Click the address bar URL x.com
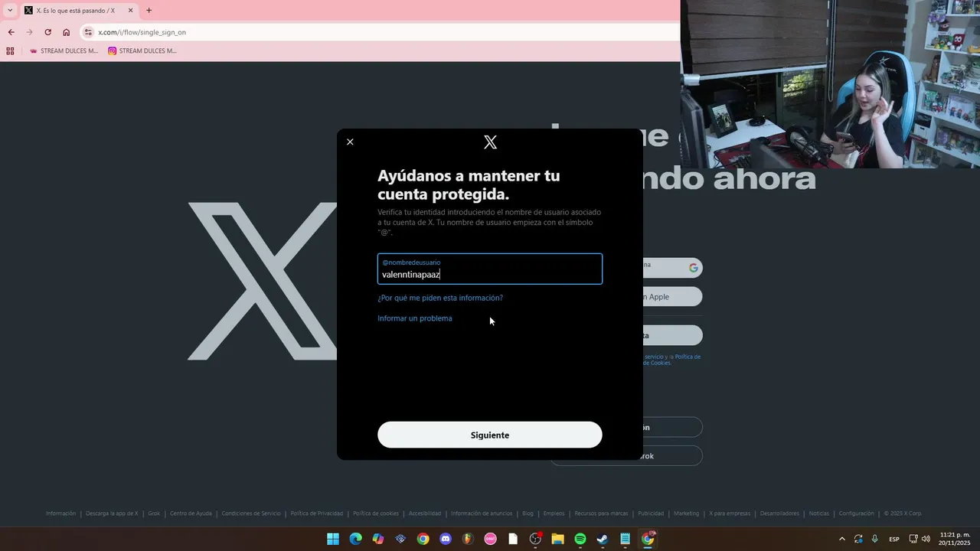The width and height of the screenshot is (980, 551). tap(142, 32)
